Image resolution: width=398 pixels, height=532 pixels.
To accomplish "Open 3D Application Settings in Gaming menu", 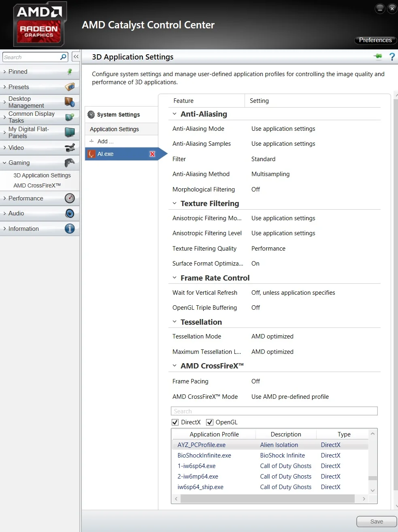I will pos(42,175).
